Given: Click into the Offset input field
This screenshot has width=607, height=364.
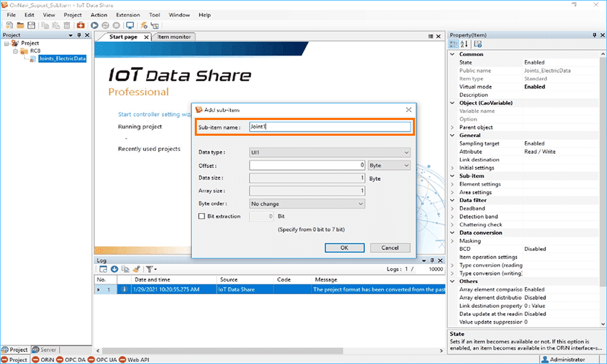Looking at the screenshot, I should (307, 166).
